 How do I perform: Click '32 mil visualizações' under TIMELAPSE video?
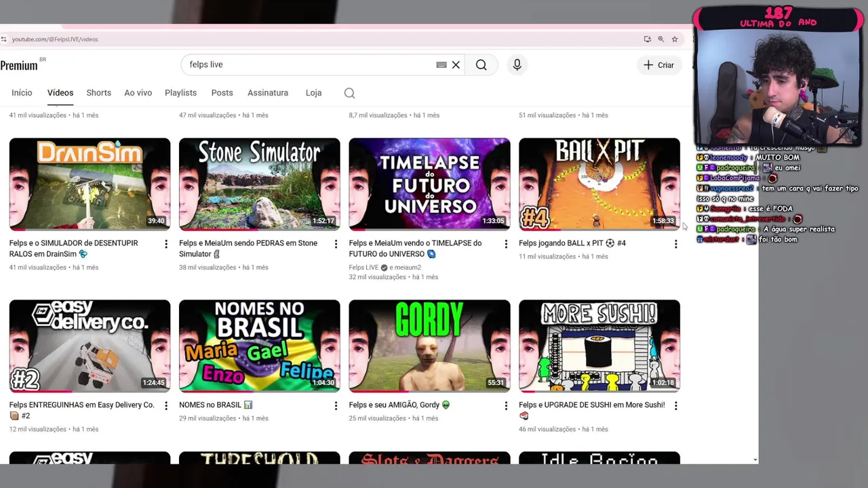pos(377,277)
